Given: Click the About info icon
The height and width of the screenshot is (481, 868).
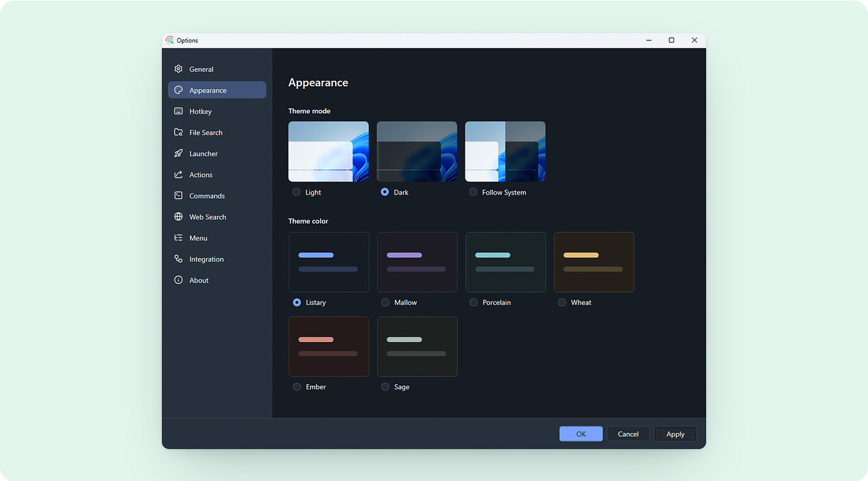Looking at the screenshot, I should pyautogui.click(x=179, y=280).
